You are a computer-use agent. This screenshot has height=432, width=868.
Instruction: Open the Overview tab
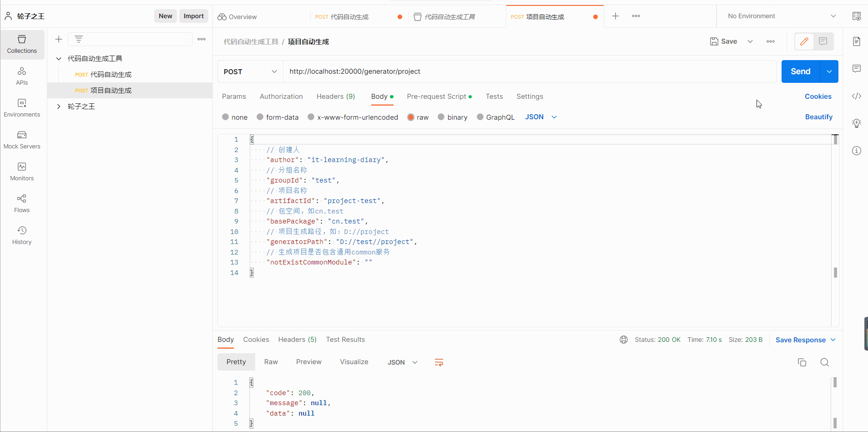pyautogui.click(x=237, y=17)
